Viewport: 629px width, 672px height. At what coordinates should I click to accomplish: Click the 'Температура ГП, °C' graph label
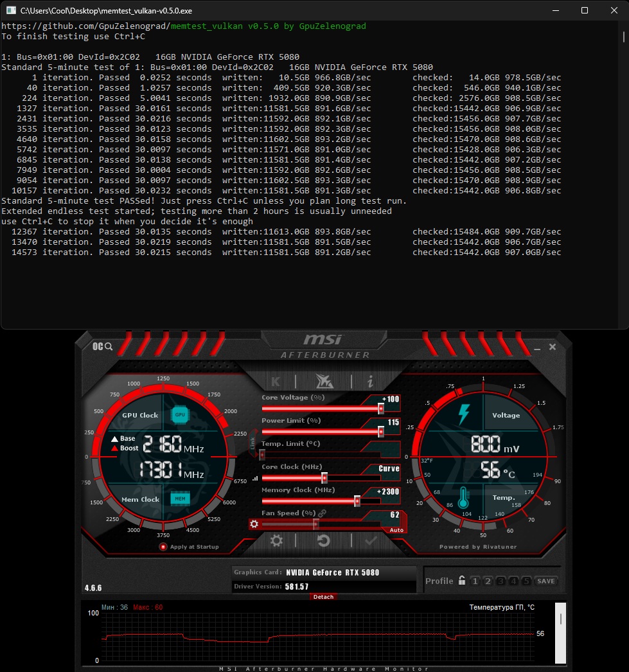point(502,607)
